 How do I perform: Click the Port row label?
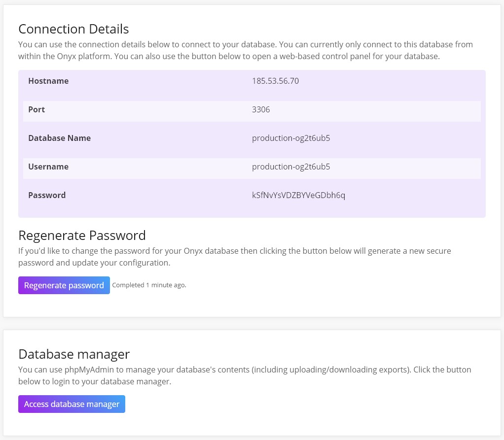[x=36, y=109]
